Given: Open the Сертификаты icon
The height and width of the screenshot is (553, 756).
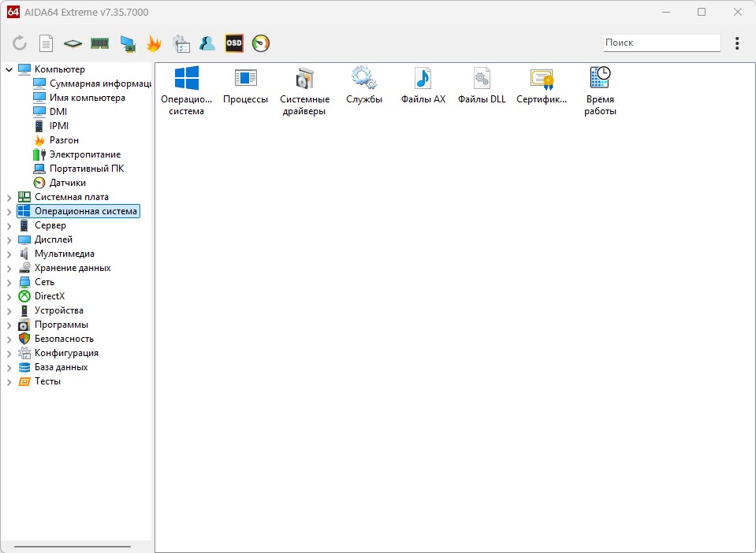Looking at the screenshot, I should coord(542,85).
